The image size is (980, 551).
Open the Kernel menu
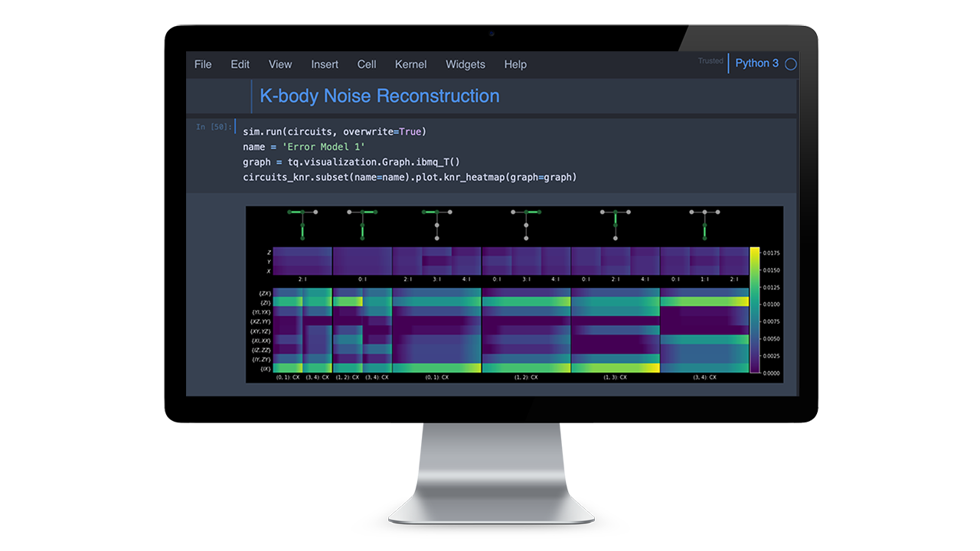(x=410, y=64)
